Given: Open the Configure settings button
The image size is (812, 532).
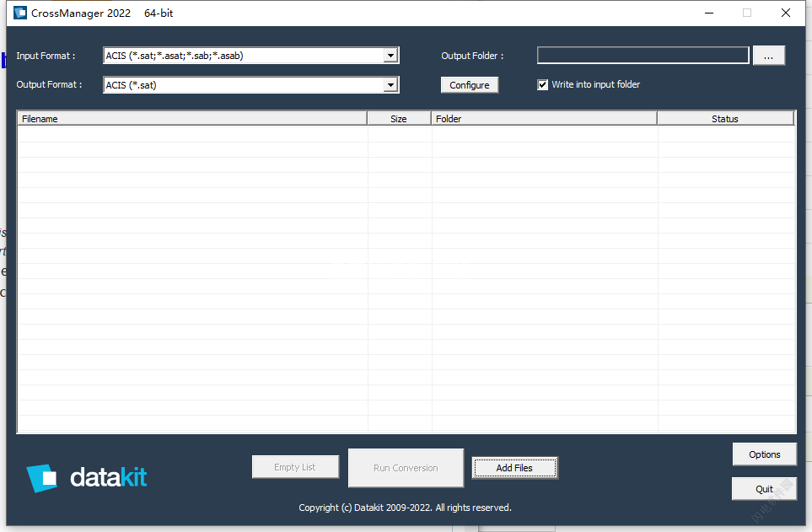Looking at the screenshot, I should click(x=470, y=85).
